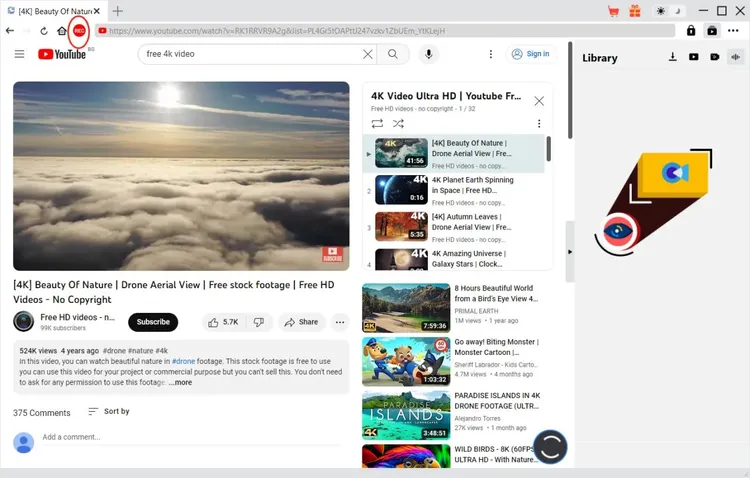This screenshot has width=750, height=478.
Task: Click the YouTube search magnifier button
Action: tap(393, 54)
